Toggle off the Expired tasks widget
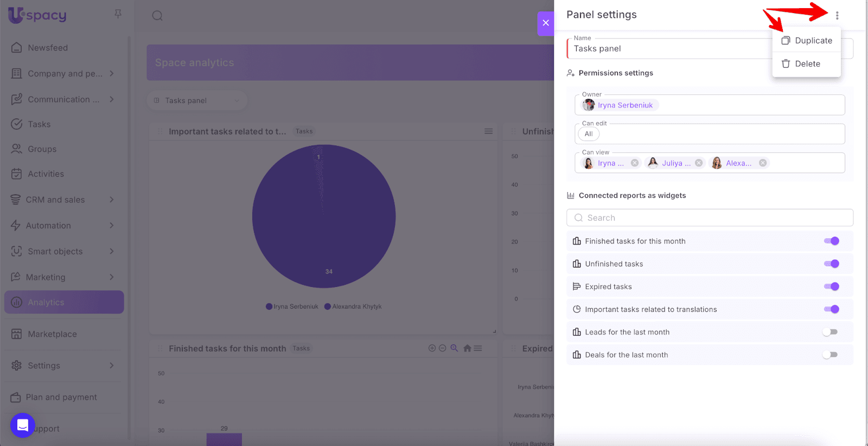This screenshot has height=446, width=868. click(x=831, y=286)
